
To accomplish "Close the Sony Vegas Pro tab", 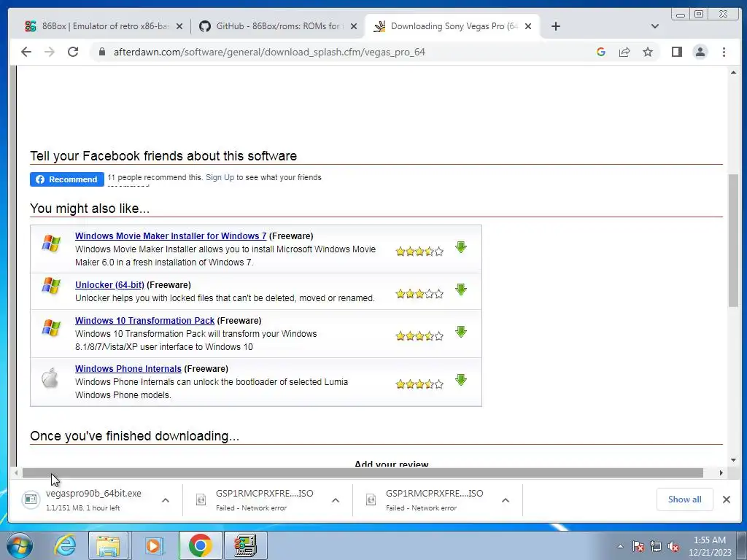I will (528, 26).
